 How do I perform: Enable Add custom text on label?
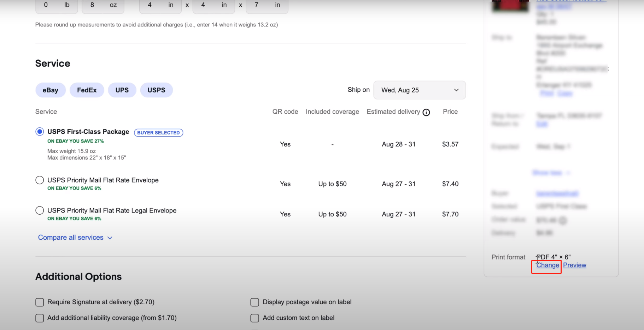254,318
